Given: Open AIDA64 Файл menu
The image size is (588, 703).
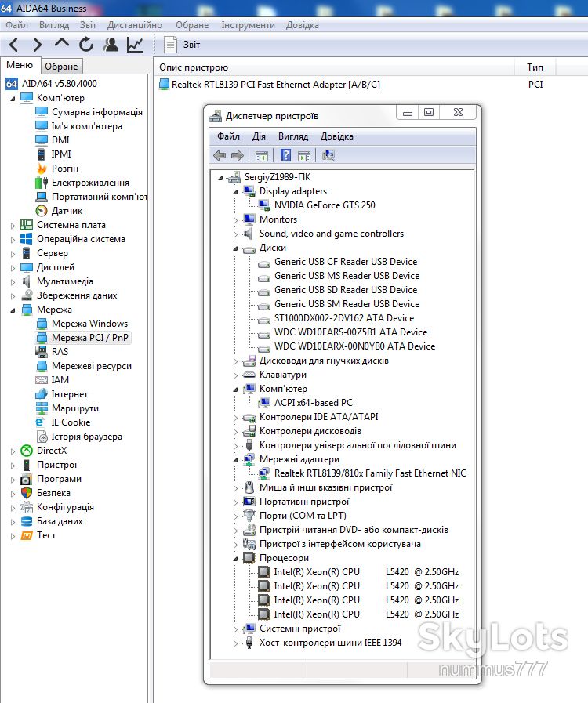Looking at the screenshot, I should pos(17,25).
